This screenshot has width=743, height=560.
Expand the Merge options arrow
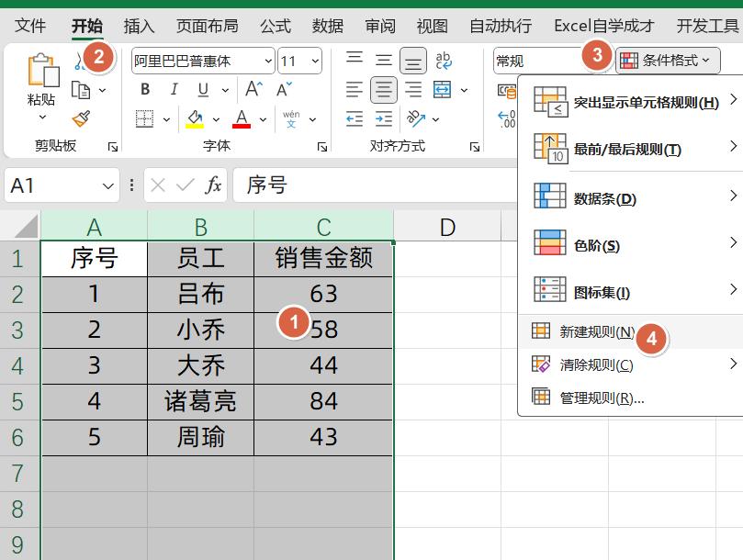465,90
